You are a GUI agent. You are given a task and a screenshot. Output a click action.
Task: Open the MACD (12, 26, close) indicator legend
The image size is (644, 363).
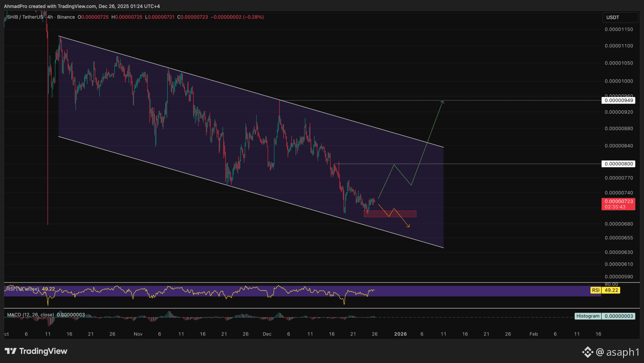click(x=30, y=315)
